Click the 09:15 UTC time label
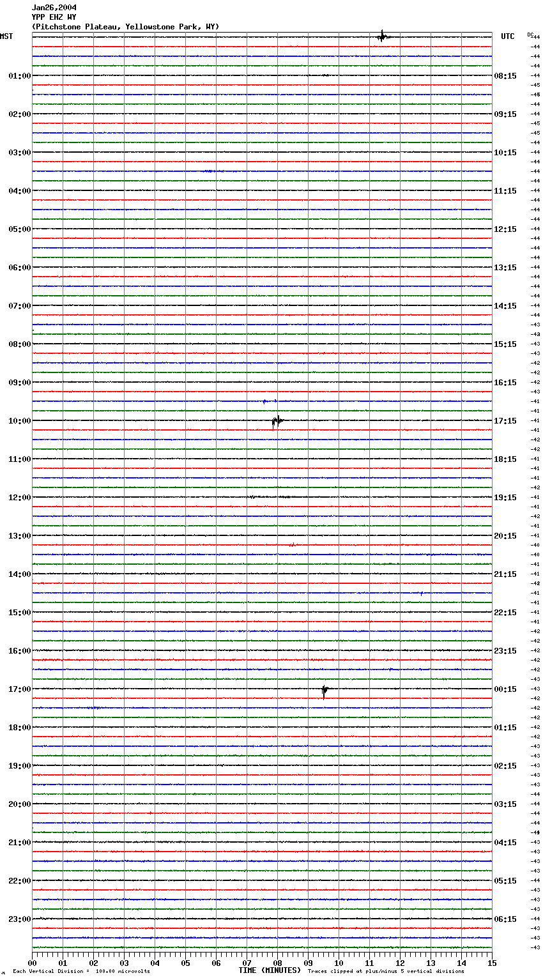The width and height of the screenshot is (543, 980). tap(505, 114)
